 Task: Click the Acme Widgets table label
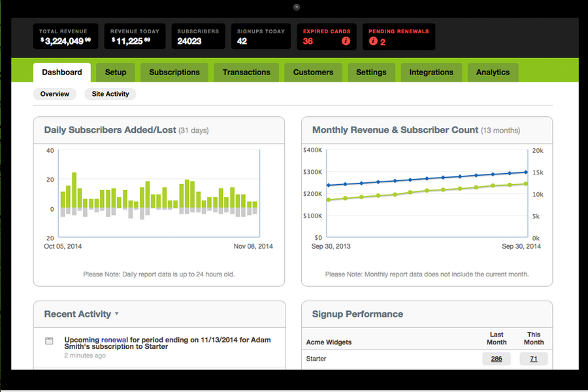tap(329, 342)
